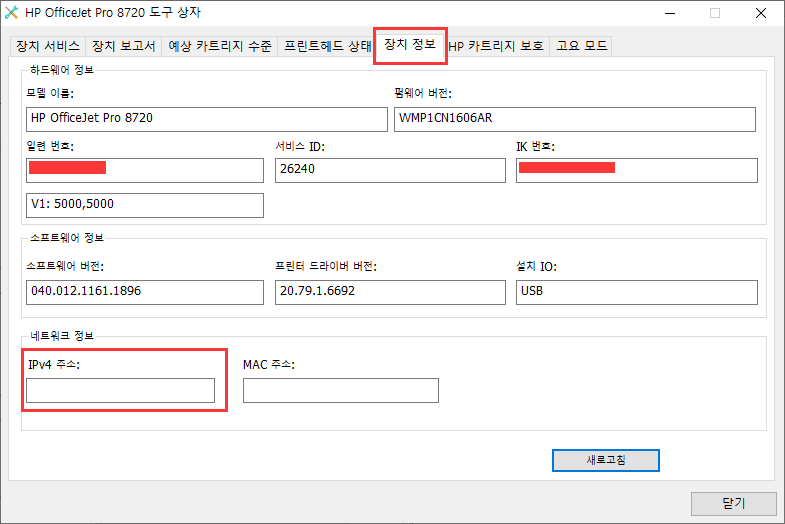Close the window with the X button
Screen dimensions: 785x524
click(x=760, y=13)
